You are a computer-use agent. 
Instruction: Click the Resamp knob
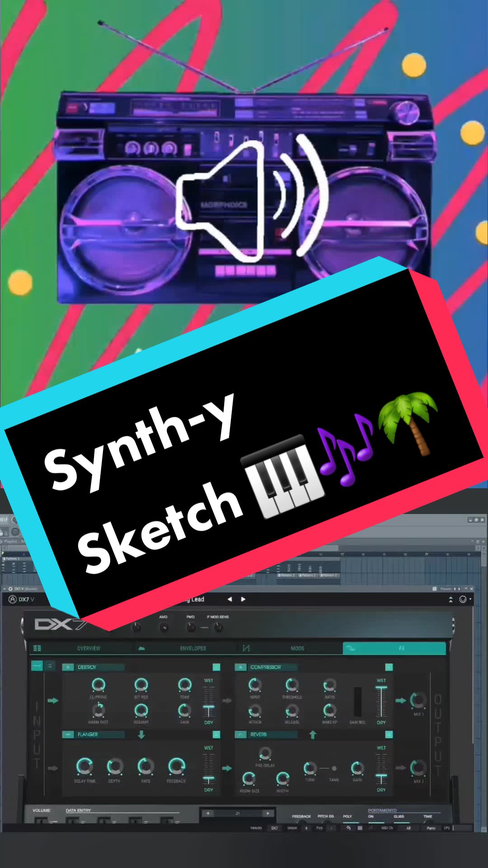(141, 710)
